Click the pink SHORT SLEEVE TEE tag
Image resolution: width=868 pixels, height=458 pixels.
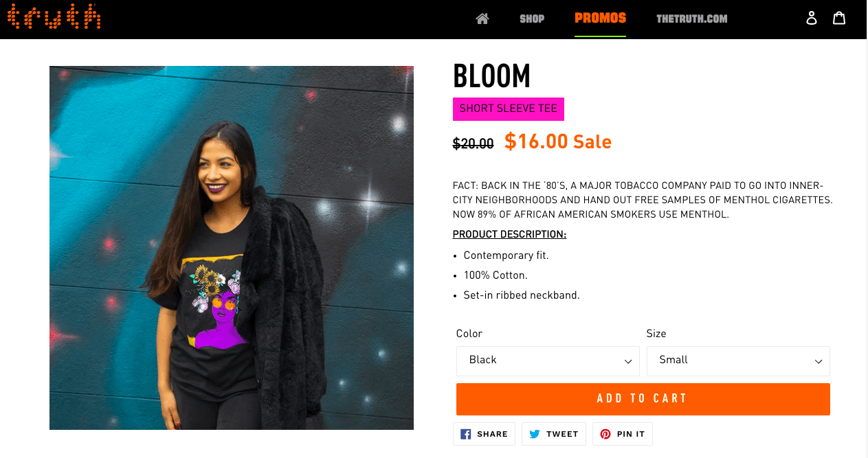click(x=508, y=108)
